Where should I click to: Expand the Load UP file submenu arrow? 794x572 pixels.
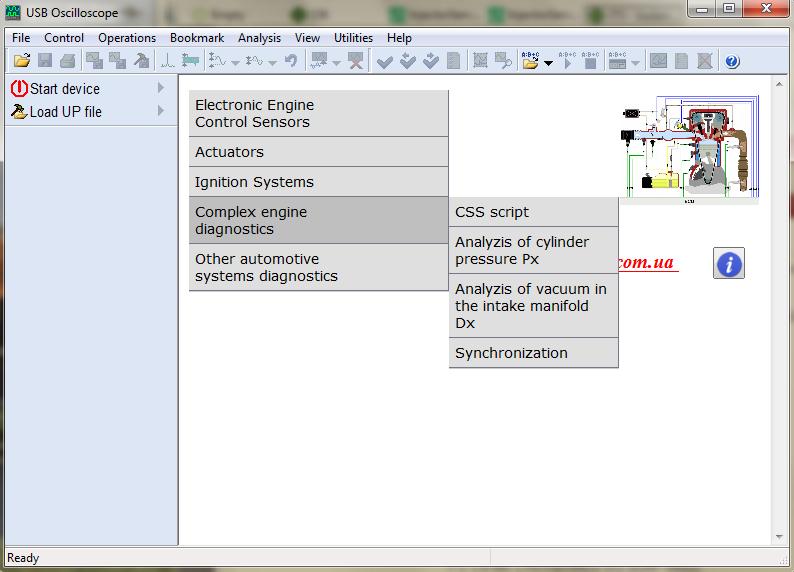[161, 111]
